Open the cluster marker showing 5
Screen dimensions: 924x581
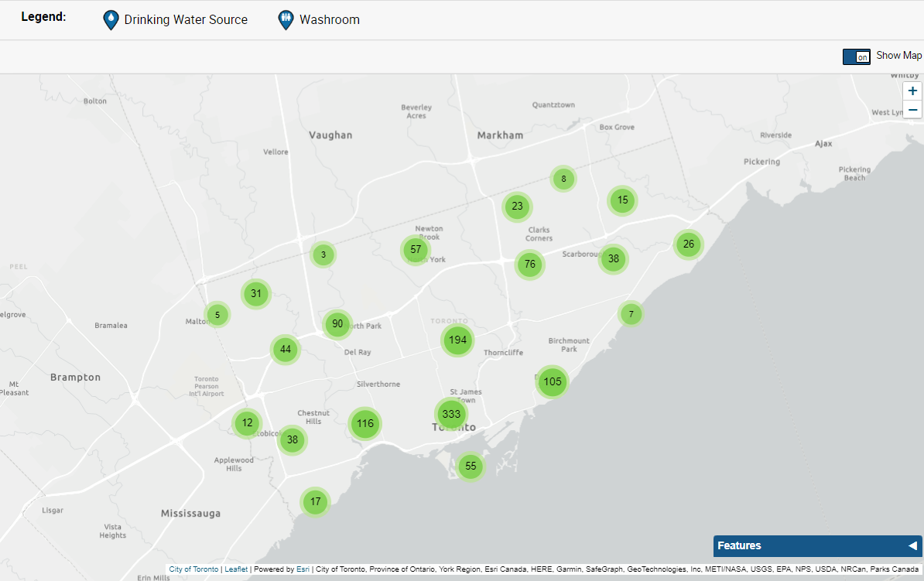pyautogui.click(x=217, y=315)
